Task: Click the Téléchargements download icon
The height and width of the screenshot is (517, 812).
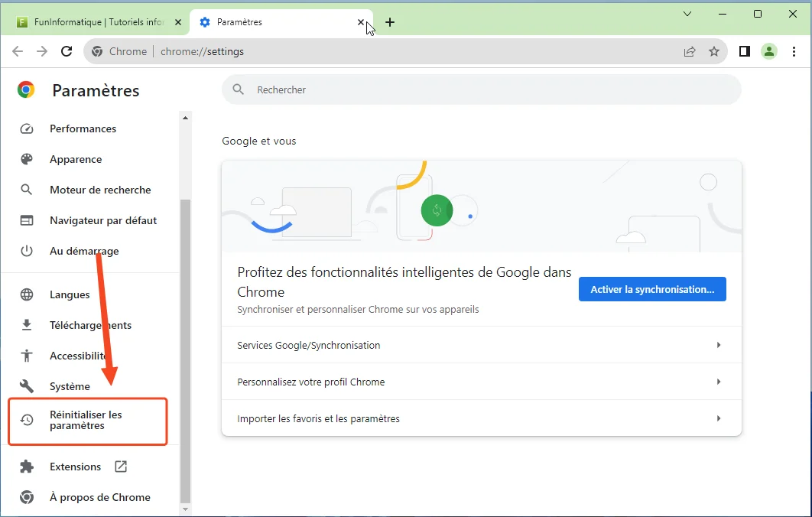Action: pyautogui.click(x=27, y=325)
